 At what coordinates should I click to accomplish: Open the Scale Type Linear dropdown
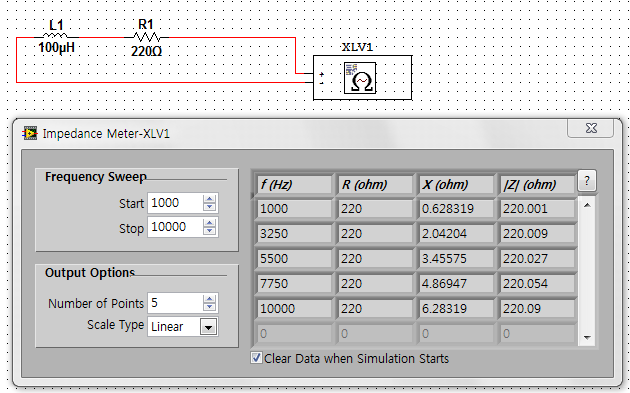pos(209,327)
